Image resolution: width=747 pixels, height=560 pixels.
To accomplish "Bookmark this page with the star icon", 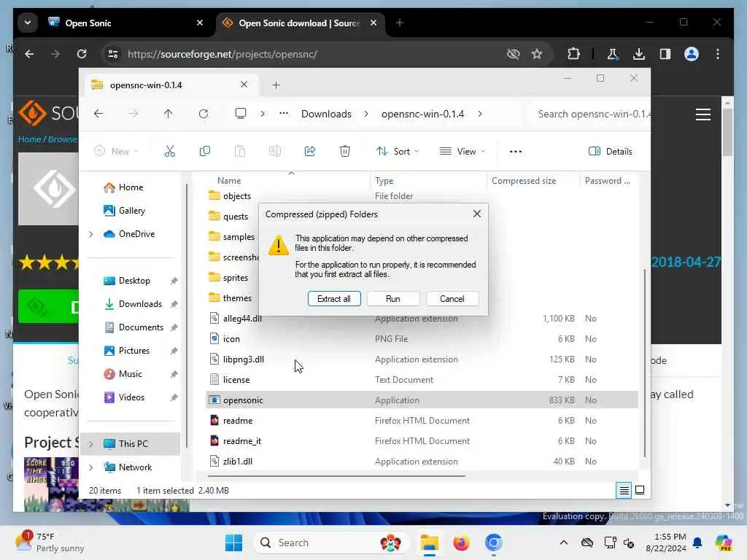I will (537, 54).
